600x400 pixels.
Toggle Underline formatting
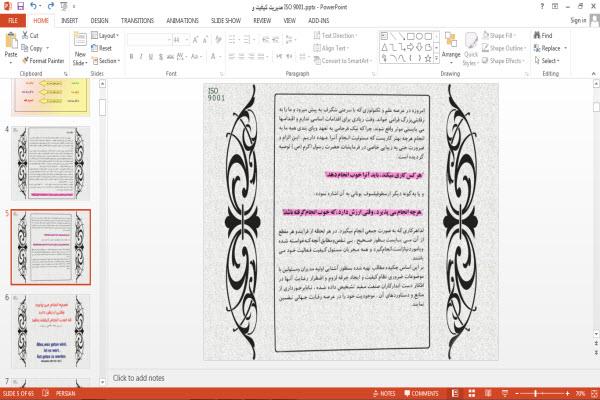(151, 57)
